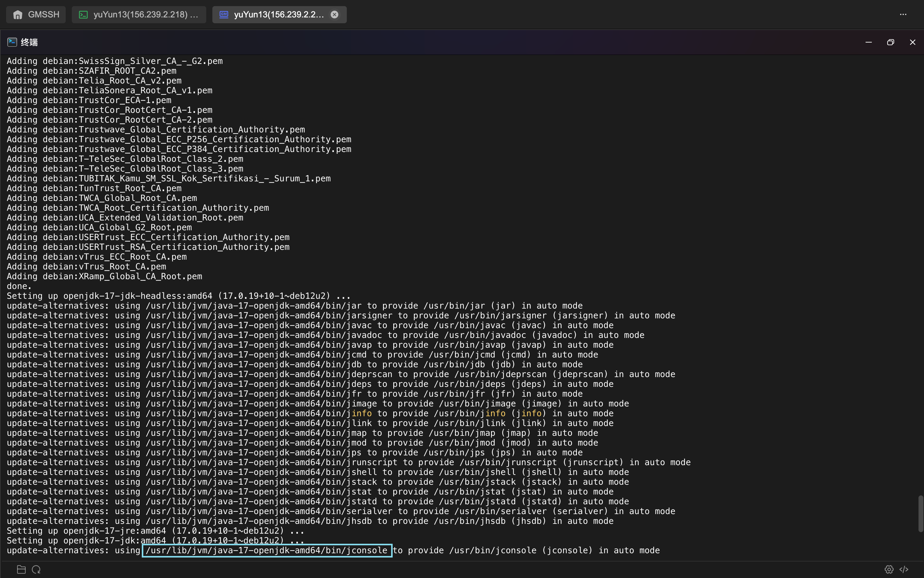Image resolution: width=924 pixels, height=578 pixels.
Task: Open the GMSSH home tab
Action: point(36,15)
